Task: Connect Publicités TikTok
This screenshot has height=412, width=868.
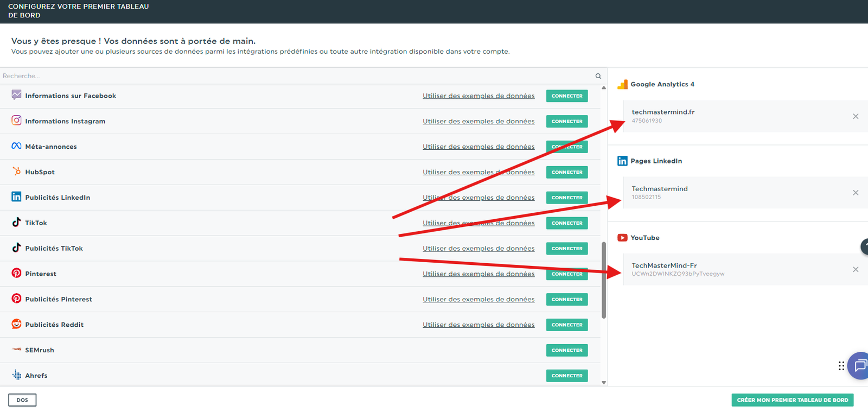Action: 567,249
